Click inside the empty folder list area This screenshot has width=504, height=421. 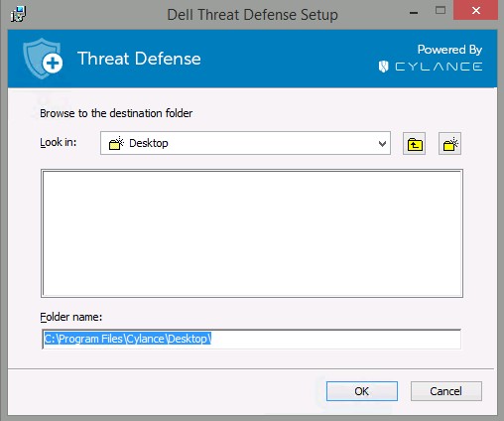tap(252, 233)
